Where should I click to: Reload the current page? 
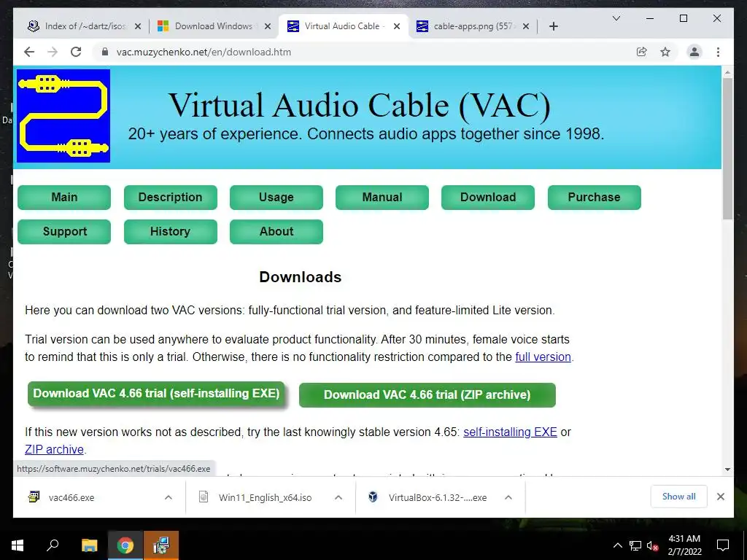coord(76,52)
